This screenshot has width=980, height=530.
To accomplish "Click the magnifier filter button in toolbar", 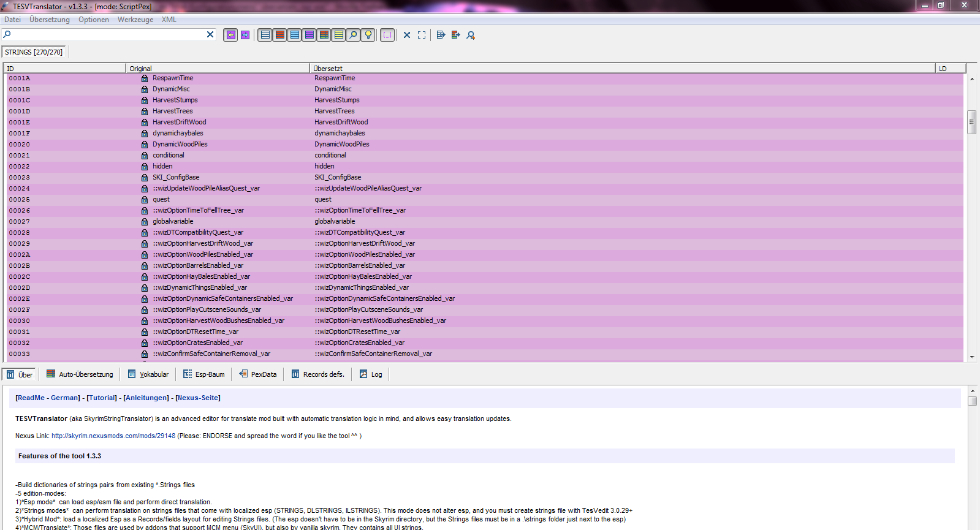I will tap(353, 35).
